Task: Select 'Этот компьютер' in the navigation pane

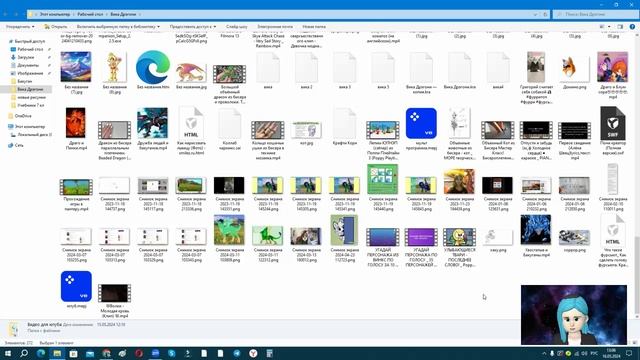Action: 30,127
